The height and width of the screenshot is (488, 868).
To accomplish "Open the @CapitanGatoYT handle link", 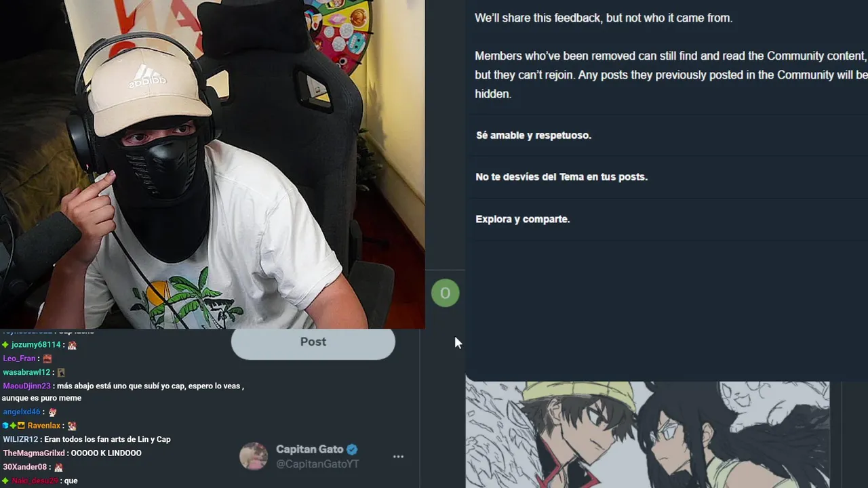I will (x=317, y=464).
